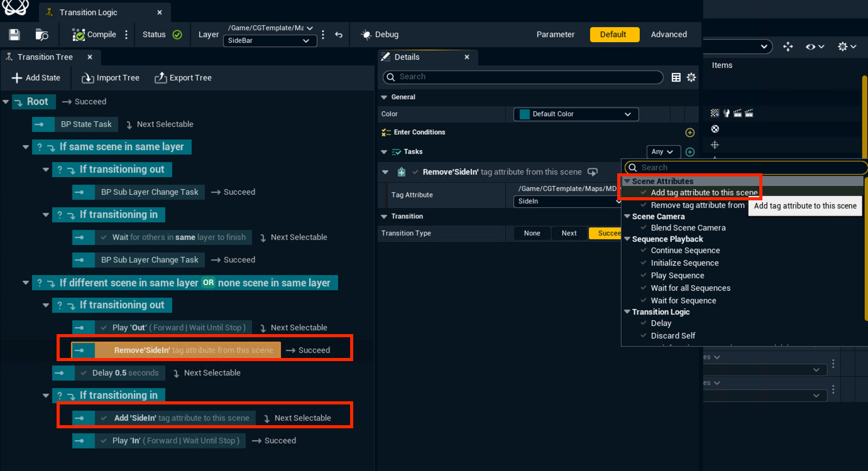868x471 pixels.
Task: Switch to Advanced mode
Action: 669,35
